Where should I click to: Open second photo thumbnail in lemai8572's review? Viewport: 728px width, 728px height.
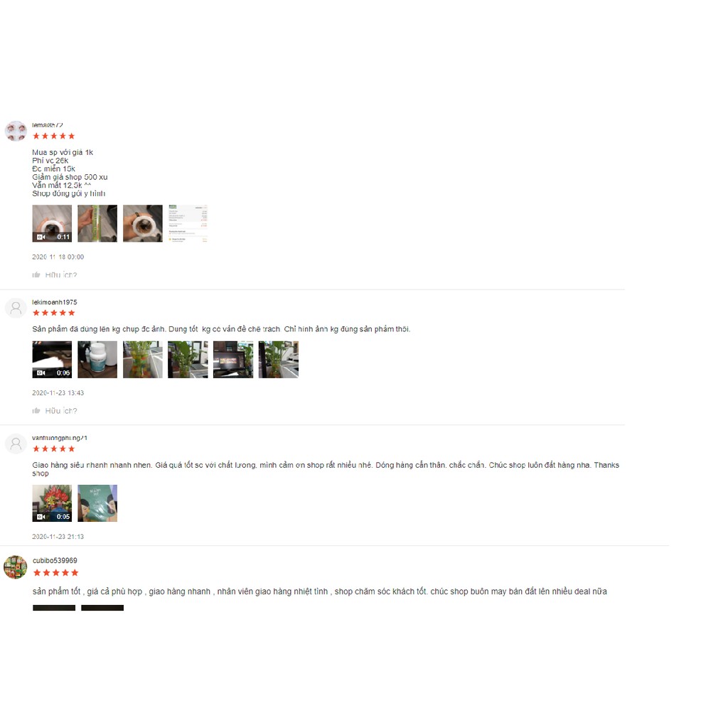tap(97, 223)
